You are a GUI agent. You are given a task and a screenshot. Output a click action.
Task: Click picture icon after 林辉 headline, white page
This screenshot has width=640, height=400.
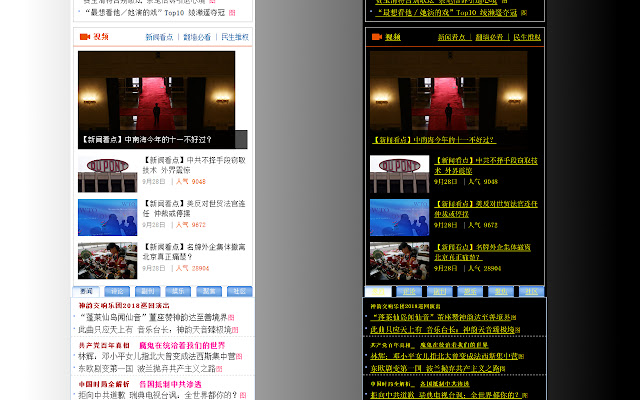(239, 357)
